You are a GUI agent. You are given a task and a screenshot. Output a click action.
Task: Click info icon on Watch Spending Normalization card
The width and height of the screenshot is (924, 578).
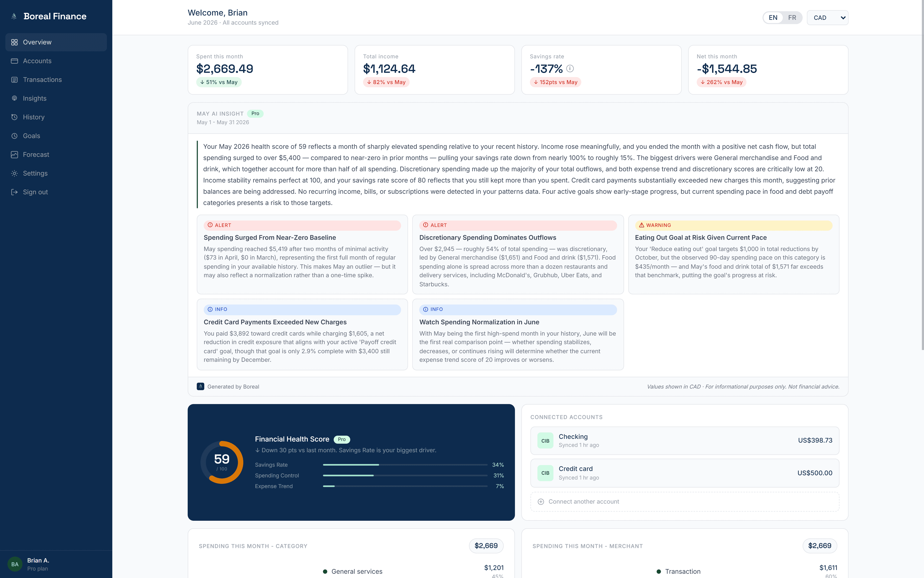(426, 309)
